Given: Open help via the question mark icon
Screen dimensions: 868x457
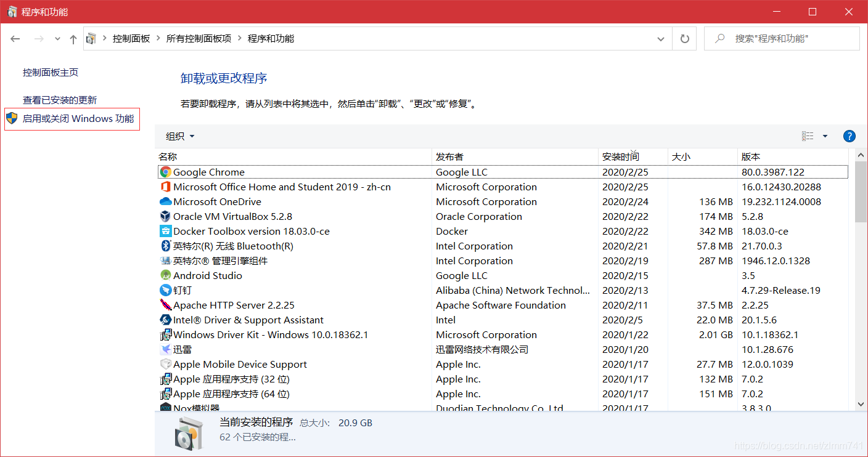Looking at the screenshot, I should tap(849, 136).
